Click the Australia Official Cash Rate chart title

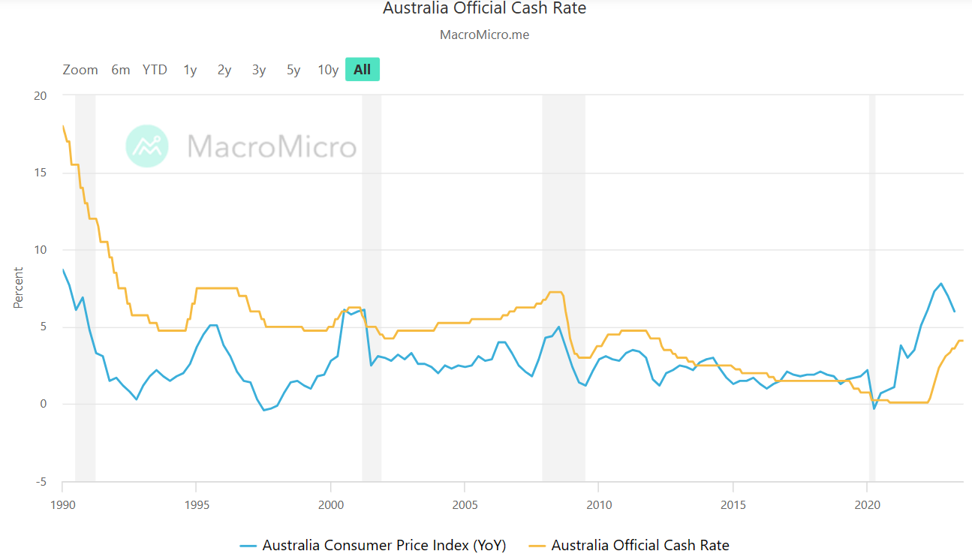[x=484, y=9]
